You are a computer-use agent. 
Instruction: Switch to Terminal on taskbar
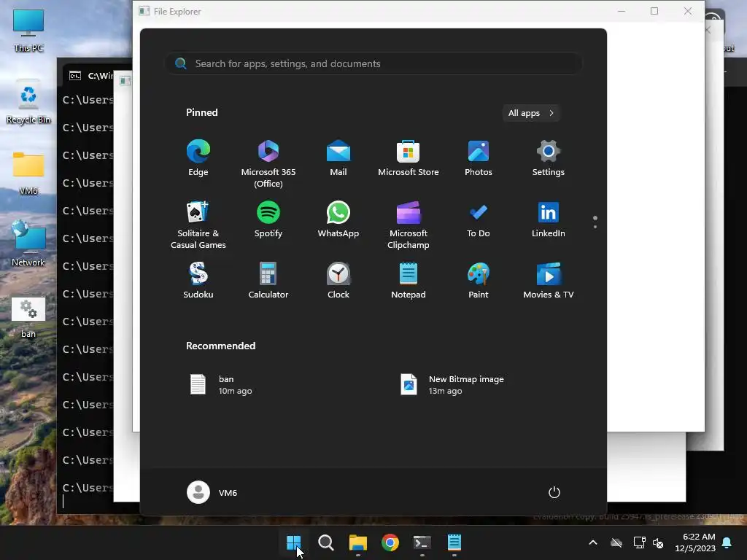pos(422,542)
